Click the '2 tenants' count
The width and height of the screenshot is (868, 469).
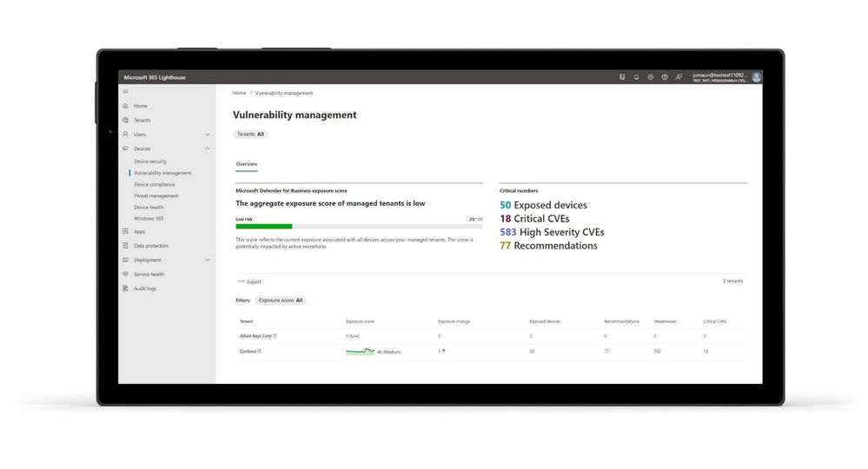732,281
